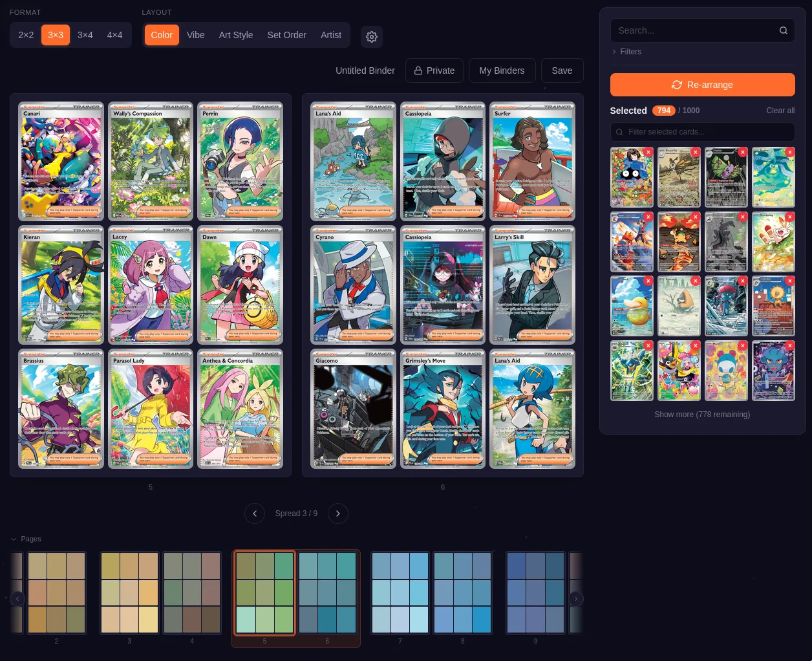Collapse the Pages thumbnail strip

tap(26, 539)
